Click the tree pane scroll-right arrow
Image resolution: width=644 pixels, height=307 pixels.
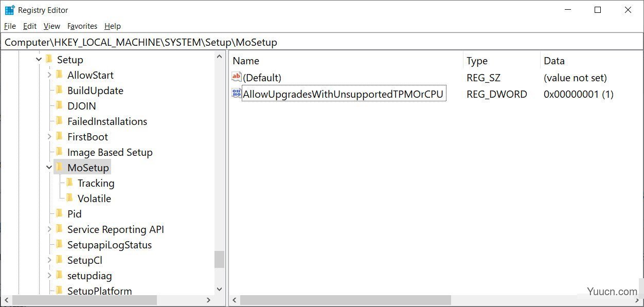click(208, 300)
